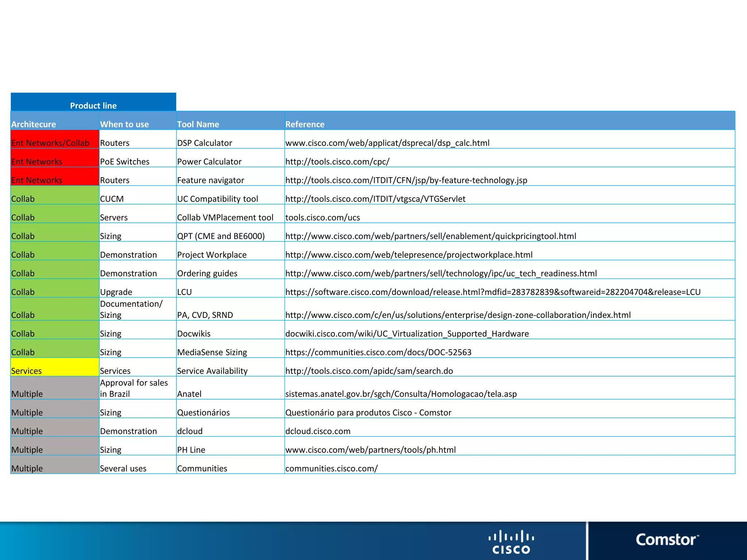Click the LCU software download link

(492, 292)
